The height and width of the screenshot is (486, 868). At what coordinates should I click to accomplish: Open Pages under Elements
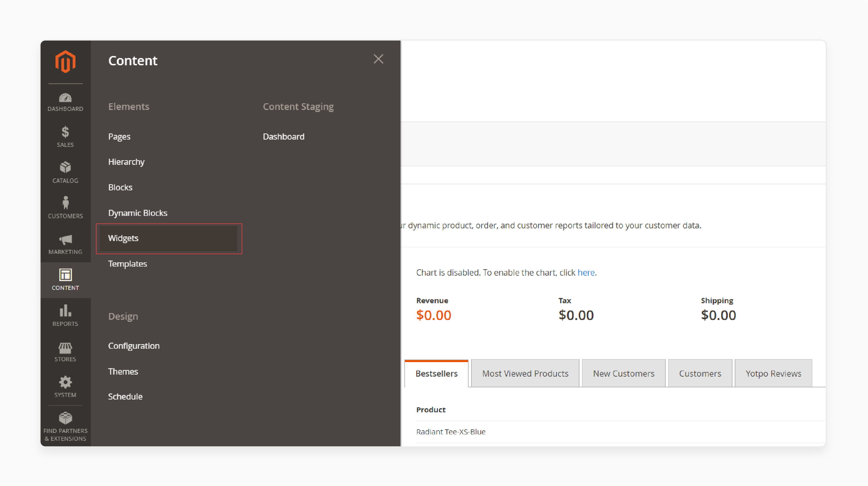pos(119,136)
